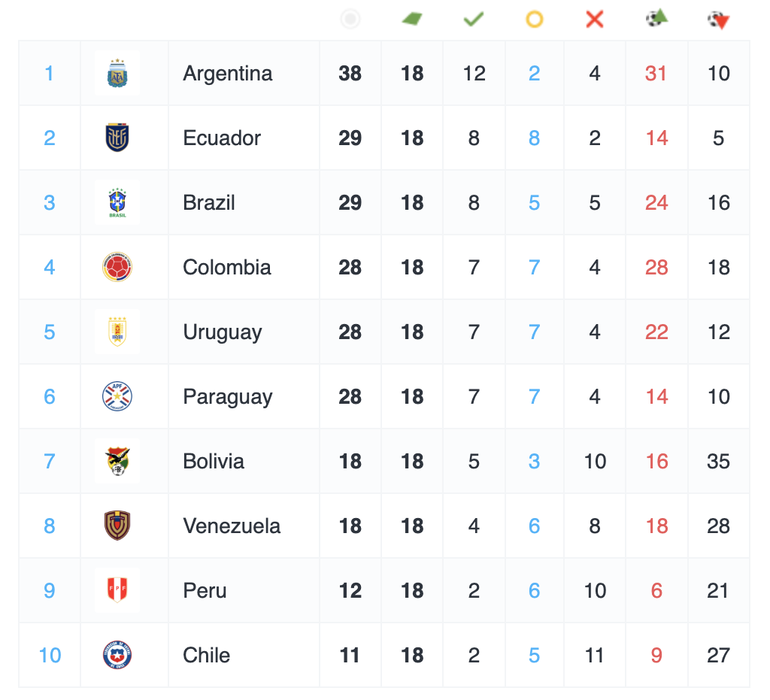
Task: Click the red X losses header icon
Action: [x=595, y=19]
